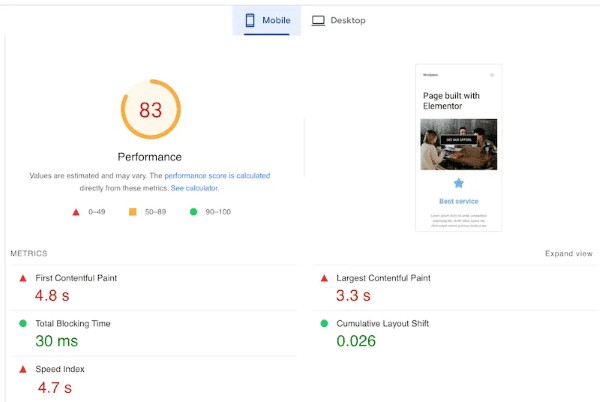
Task: Open the 'performance score is calculated' link
Action: coord(217,176)
